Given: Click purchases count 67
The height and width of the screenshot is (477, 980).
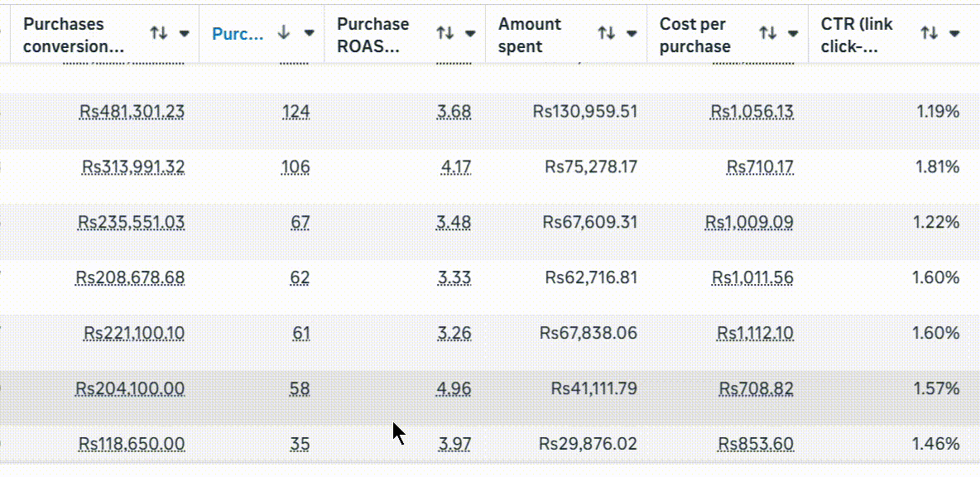Looking at the screenshot, I should pos(300,222).
